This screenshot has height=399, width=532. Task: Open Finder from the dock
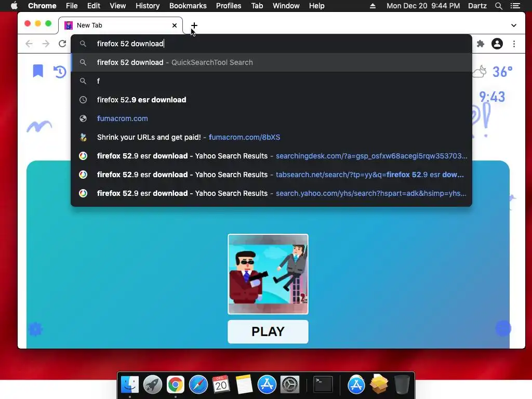[130, 385]
